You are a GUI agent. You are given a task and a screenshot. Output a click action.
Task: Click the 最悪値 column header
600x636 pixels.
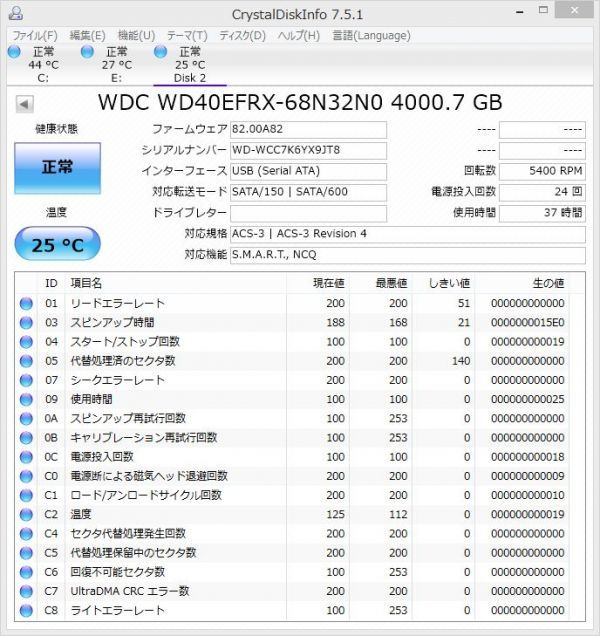point(381,283)
